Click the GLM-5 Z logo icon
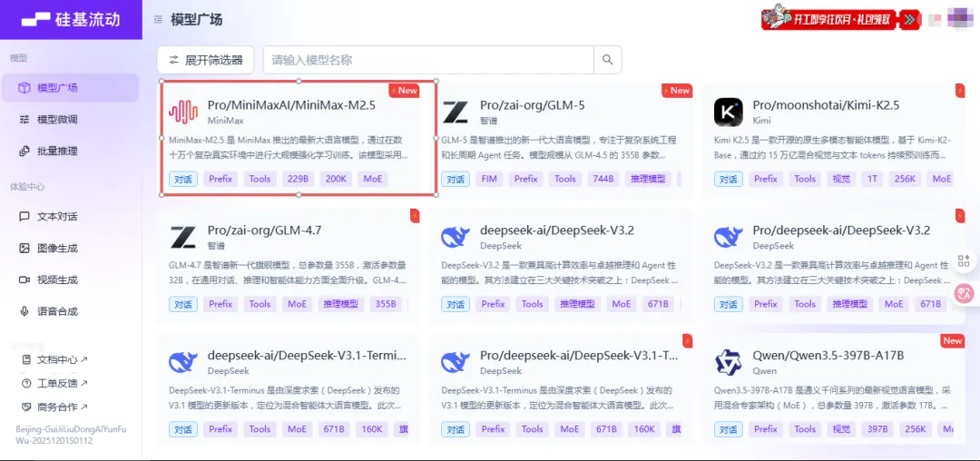The height and width of the screenshot is (461, 980). tap(456, 113)
